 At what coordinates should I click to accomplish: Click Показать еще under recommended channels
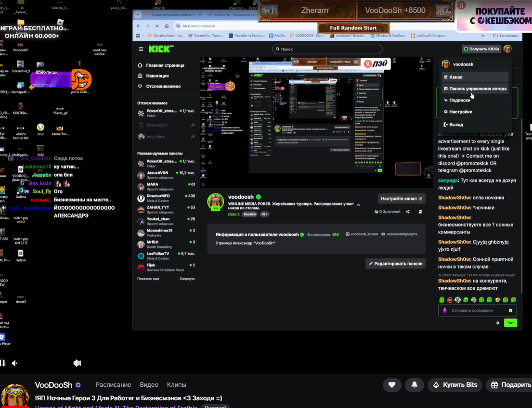148,279
